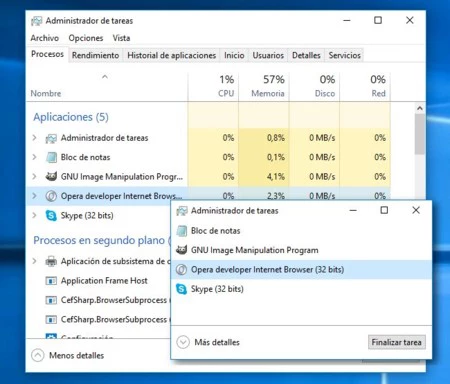Click the Opera icon in the compact window list

coord(181,269)
